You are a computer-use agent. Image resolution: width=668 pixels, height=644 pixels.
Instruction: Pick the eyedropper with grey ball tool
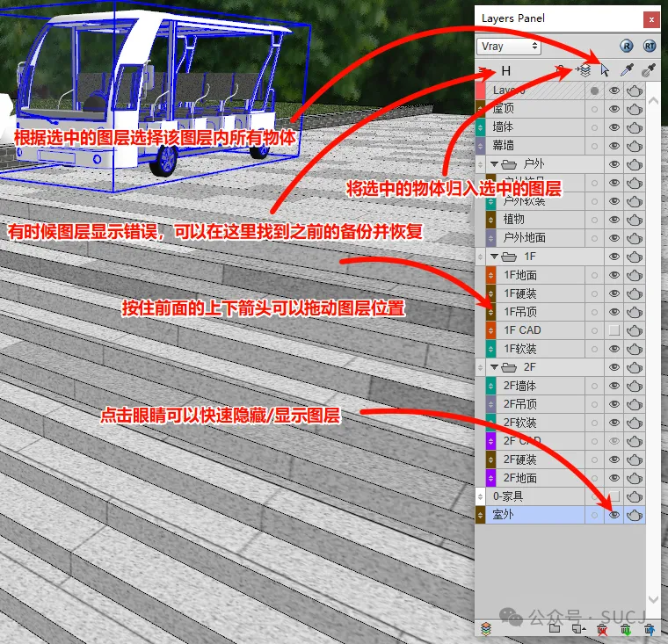click(648, 70)
